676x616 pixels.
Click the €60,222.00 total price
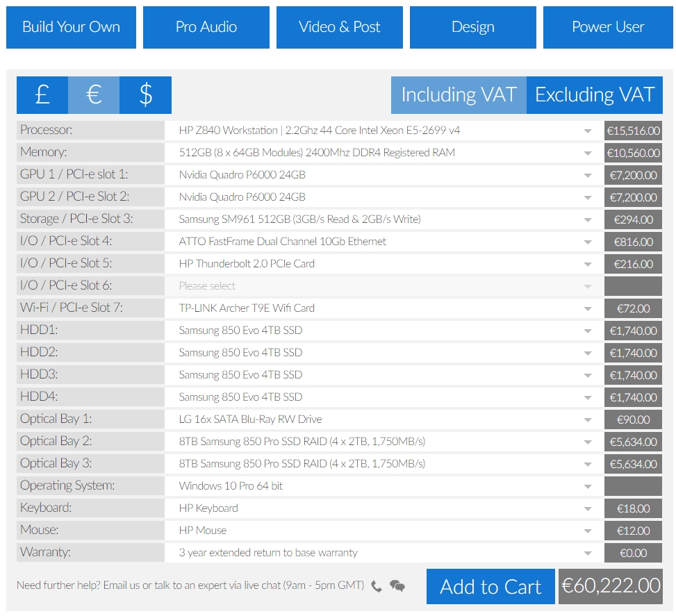611,587
